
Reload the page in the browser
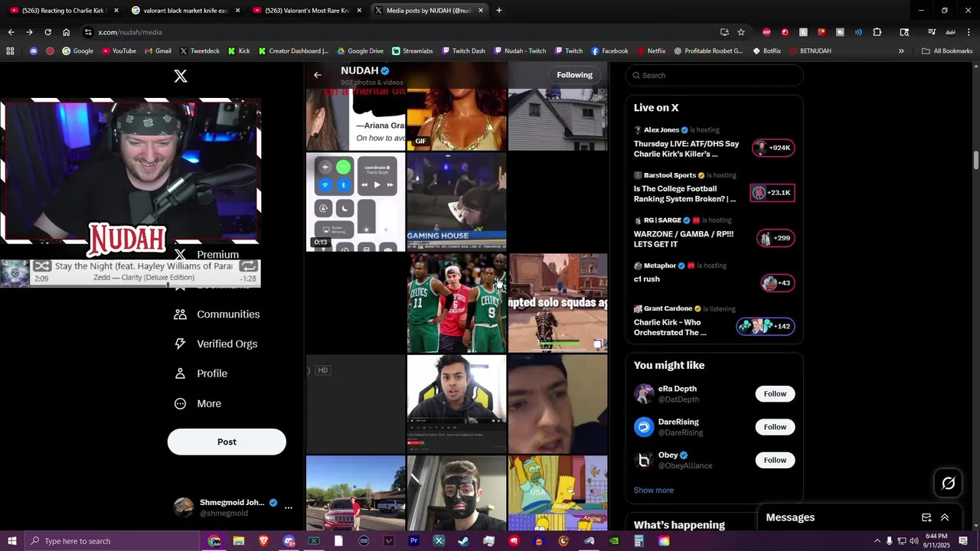click(x=47, y=32)
